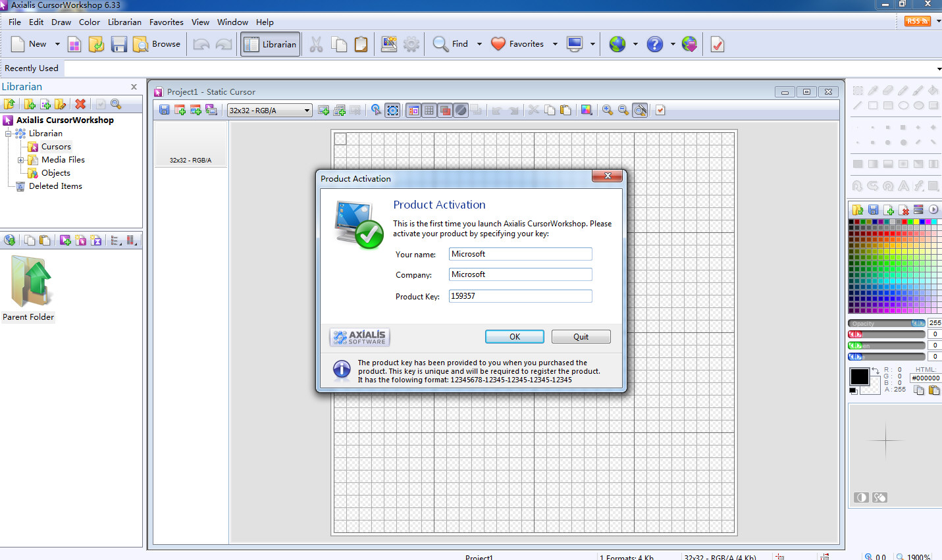The height and width of the screenshot is (560, 942).
Task: Click the zoom out icon in Project1 toolbar
Action: (623, 110)
